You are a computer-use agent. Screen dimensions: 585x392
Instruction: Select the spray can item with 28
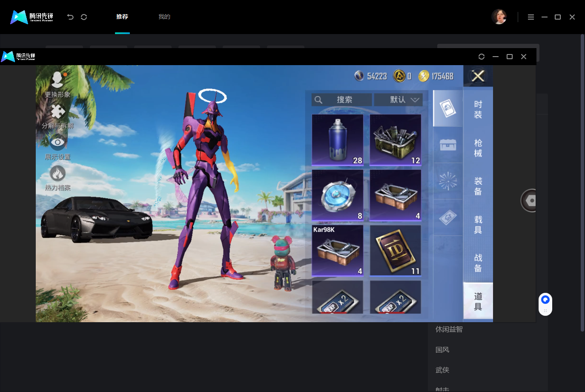click(338, 140)
